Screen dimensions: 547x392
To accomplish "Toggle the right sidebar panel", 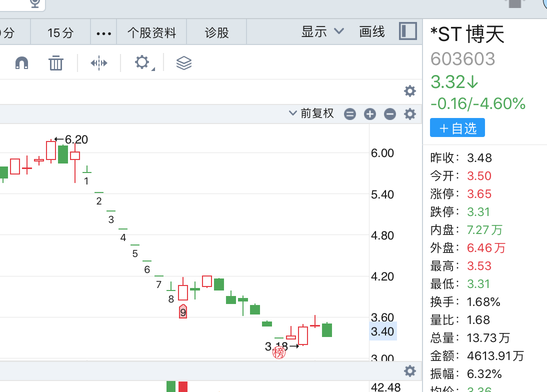I will tap(408, 31).
